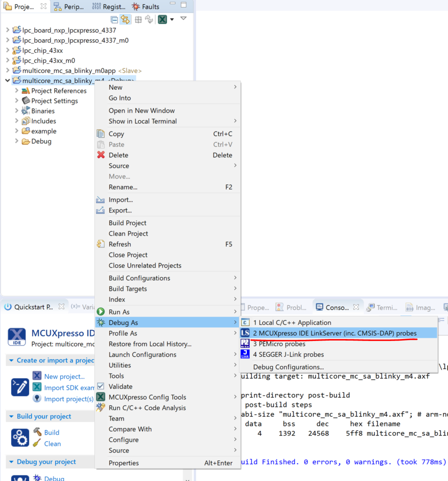This screenshot has width=448, height=481.
Task: Open Build Configurations submenu
Action: pos(167,278)
